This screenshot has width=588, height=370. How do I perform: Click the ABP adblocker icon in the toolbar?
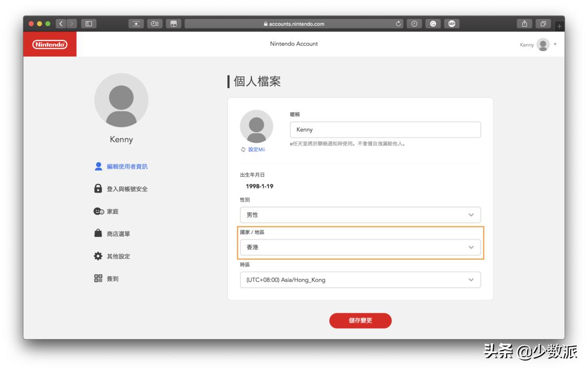[x=452, y=23]
